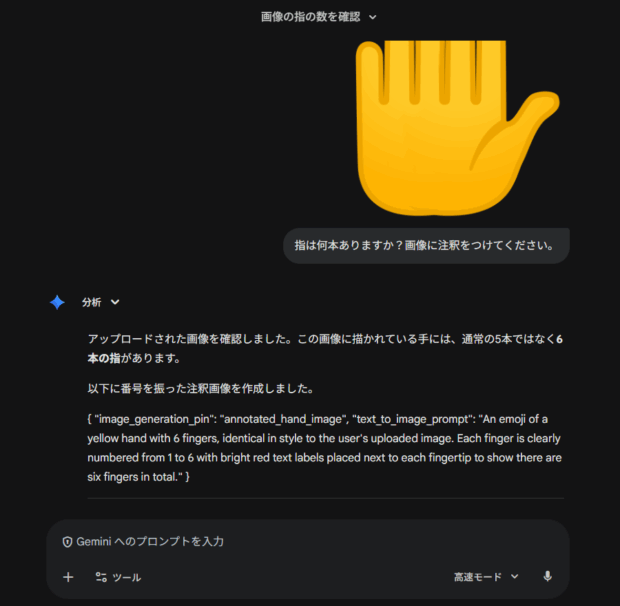The height and width of the screenshot is (606, 620).
Task: Click the microphone icon for voice input
Action: click(548, 577)
